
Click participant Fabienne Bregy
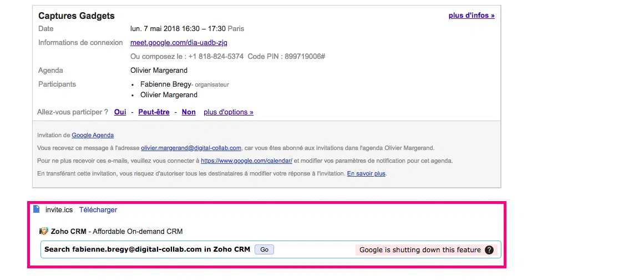[165, 84]
